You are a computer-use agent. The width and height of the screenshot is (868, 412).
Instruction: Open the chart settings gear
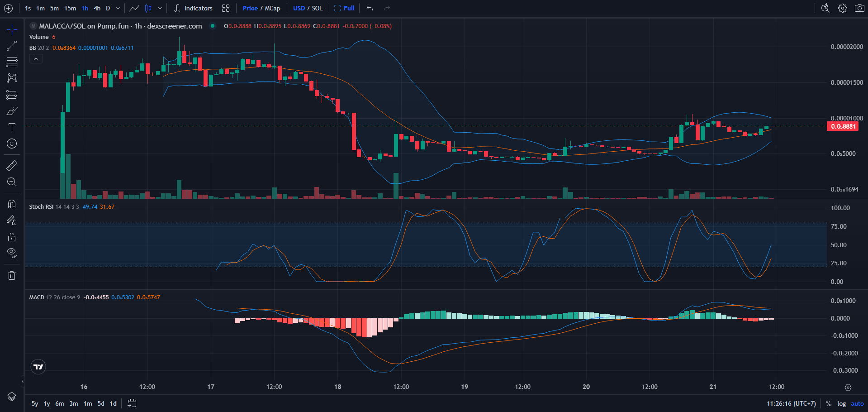point(842,8)
